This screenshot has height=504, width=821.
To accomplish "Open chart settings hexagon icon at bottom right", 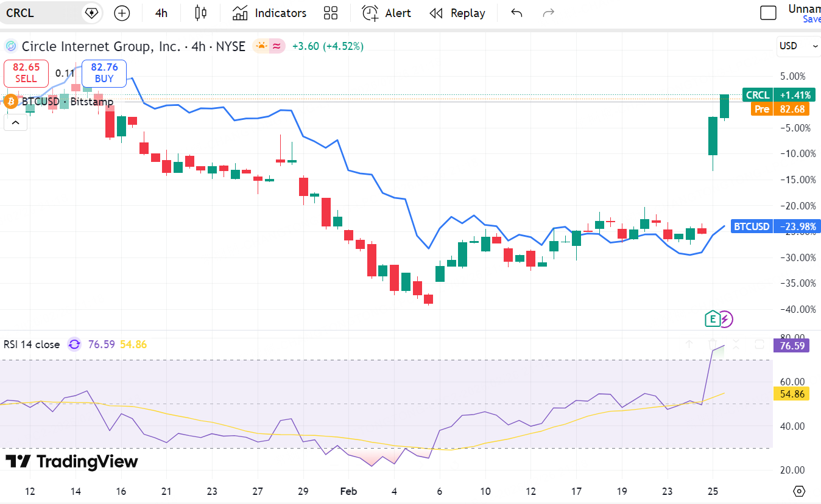I will [x=799, y=491].
